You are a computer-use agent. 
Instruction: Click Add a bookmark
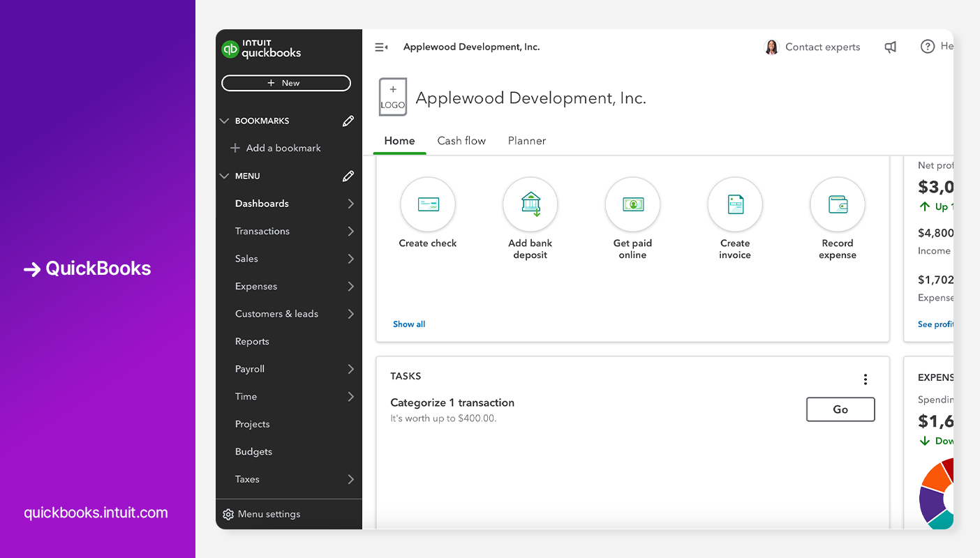[283, 148]
